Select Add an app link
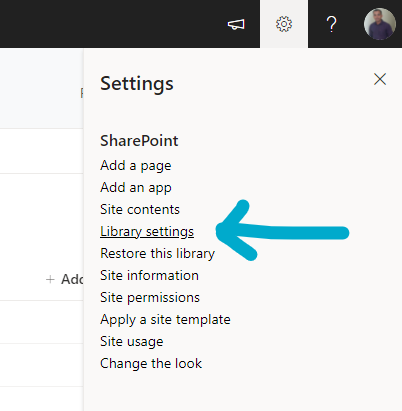402x411 pixels. tap(136, 188)
